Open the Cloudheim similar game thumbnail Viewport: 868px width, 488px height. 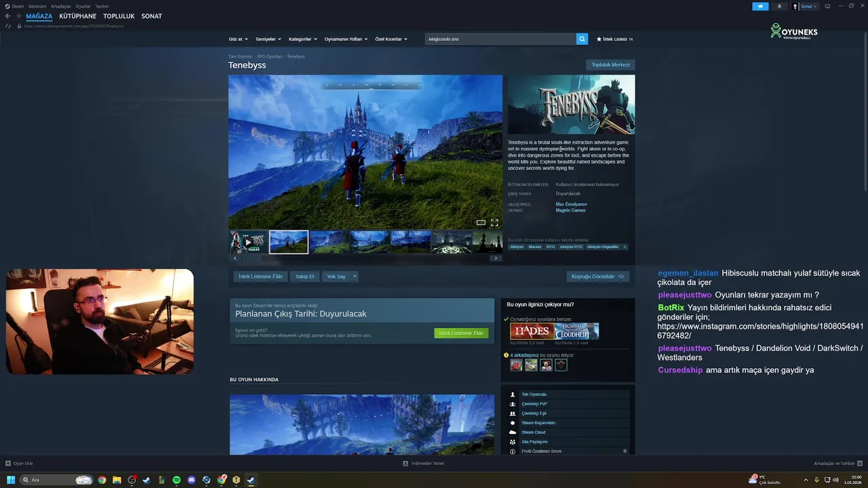pyautogui.click(x=576, y=331)
